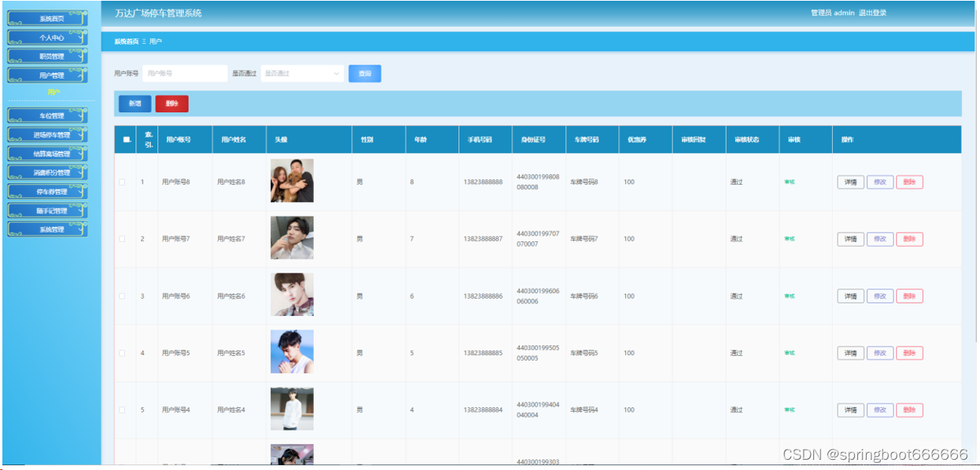Click the 管理员 admin label
Image resolution: width=980 pixels, height=470 pixels.
pyautogui.click(x=832, y=13)
